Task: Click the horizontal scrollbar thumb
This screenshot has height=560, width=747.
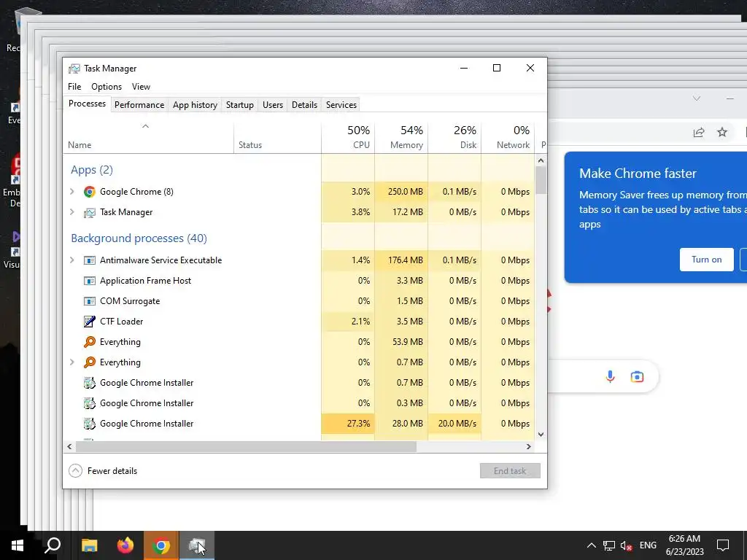Action: 246,447
